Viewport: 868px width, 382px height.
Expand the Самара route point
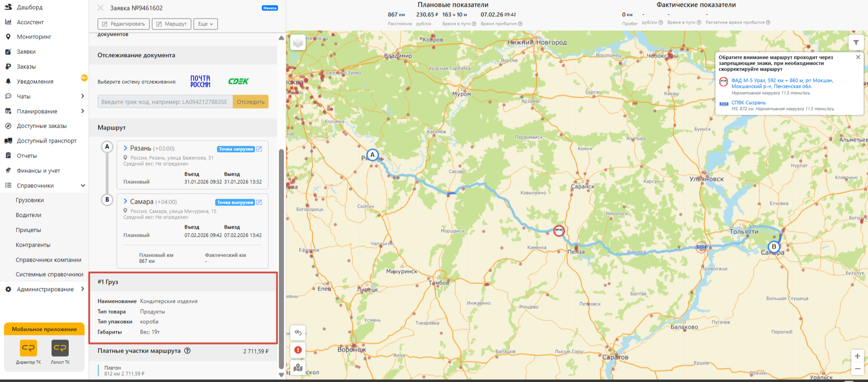pos(125,201)
